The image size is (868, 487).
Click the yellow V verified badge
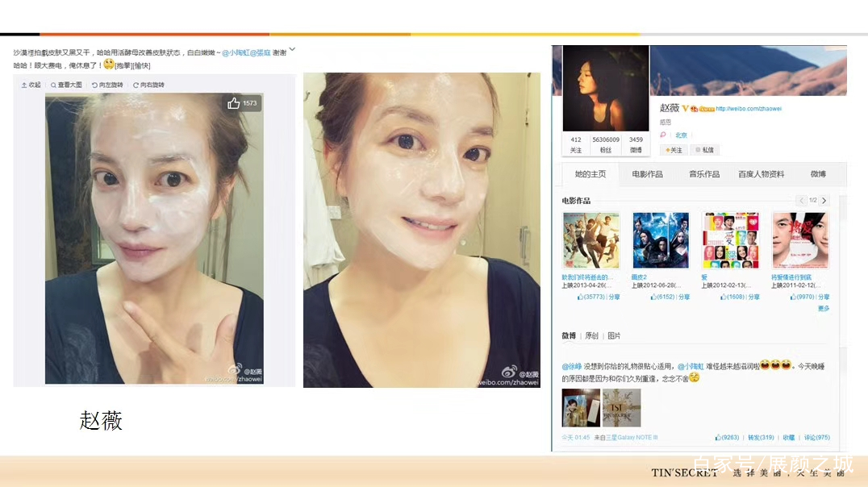[685, 109]
